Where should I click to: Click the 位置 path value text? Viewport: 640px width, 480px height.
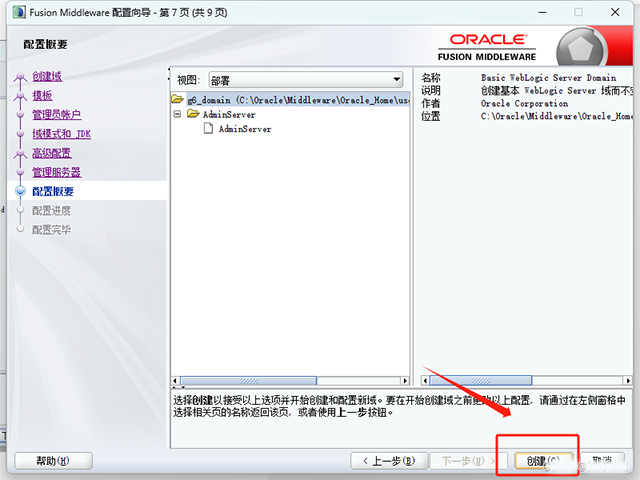click(557, 116)
